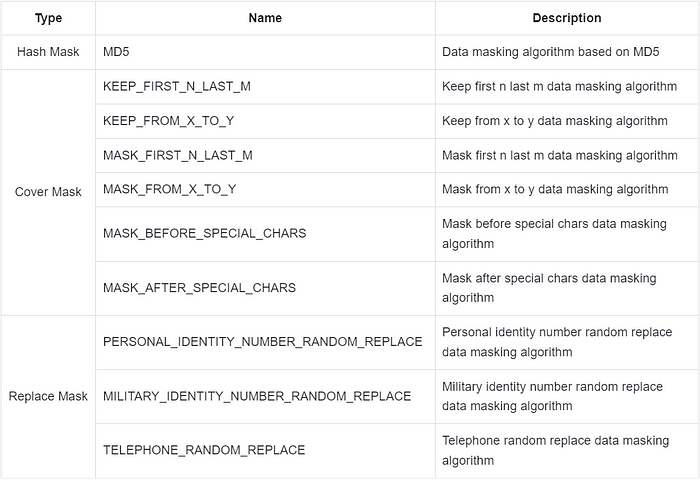Click the Description column header
Screen dimensions: 700x480
tap(567, 18)
